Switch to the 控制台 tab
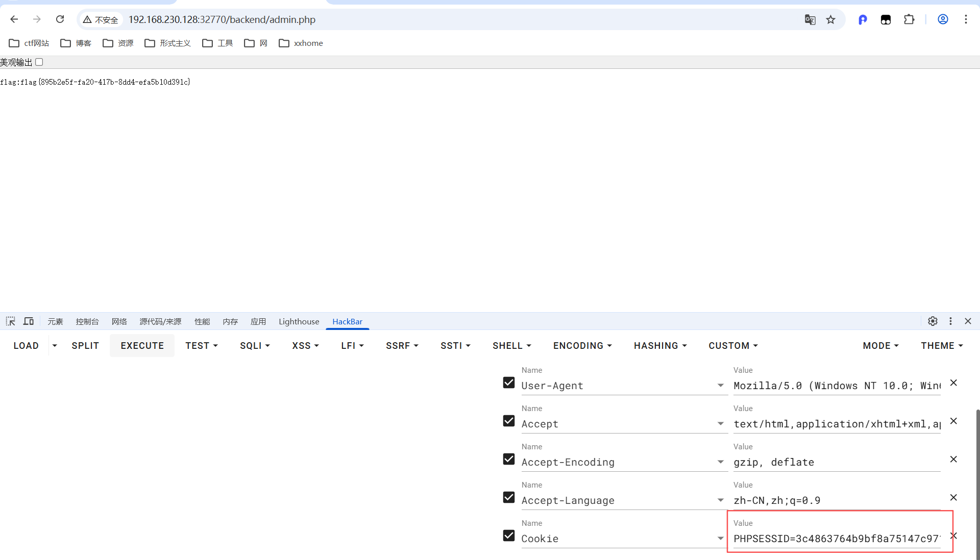Viewport: 980px width, 560px height. (x=87, y=322)
